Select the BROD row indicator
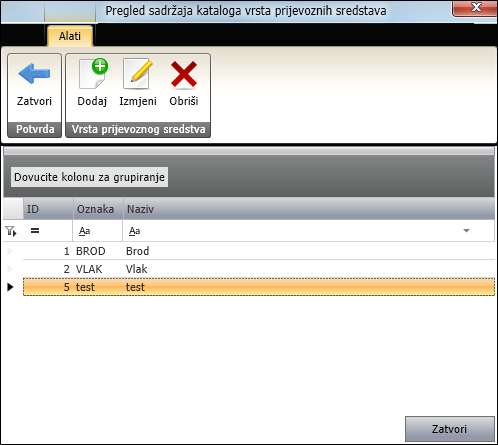Screen dimensions: 498x445 click(x=10, y=251)
